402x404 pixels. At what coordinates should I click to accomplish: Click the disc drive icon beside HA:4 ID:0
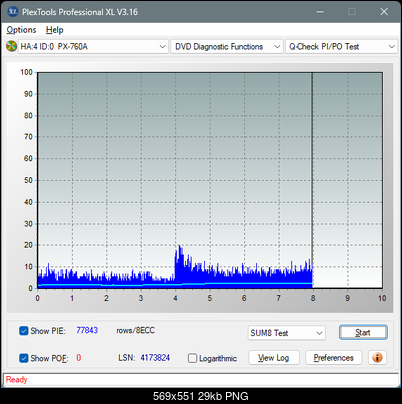pyautogui.click(x=11, y=46)
